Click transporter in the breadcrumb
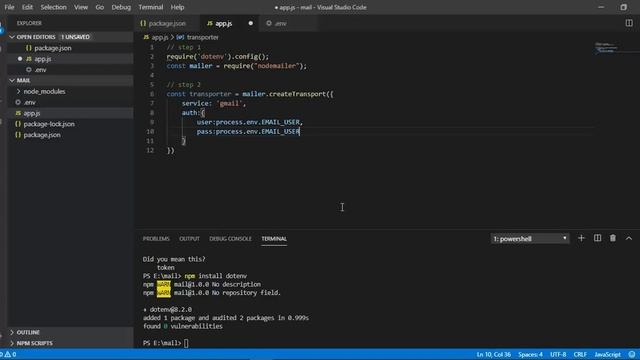 pyautogui.click(x=202, y=37)
